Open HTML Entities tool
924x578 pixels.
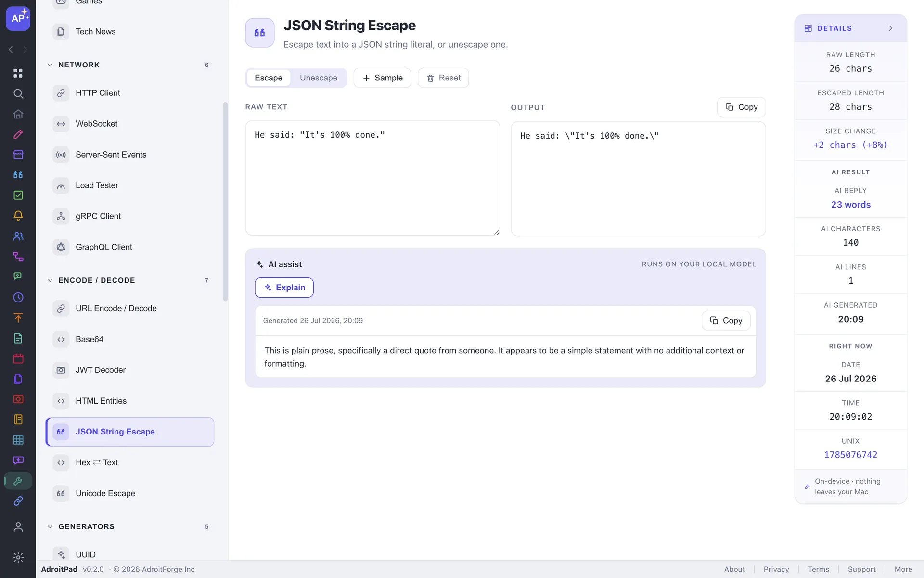pyautogui.click(x=130, y=401)
